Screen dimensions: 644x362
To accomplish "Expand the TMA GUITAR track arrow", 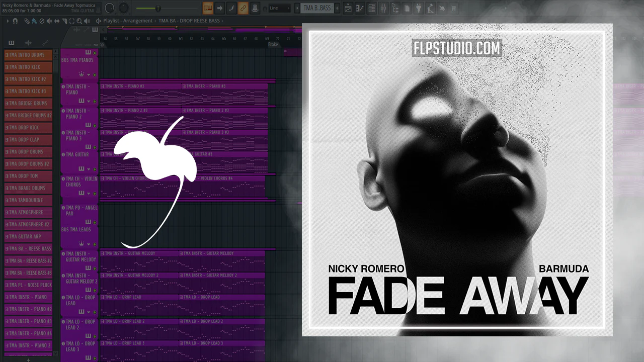I will [x=89, y=170].
